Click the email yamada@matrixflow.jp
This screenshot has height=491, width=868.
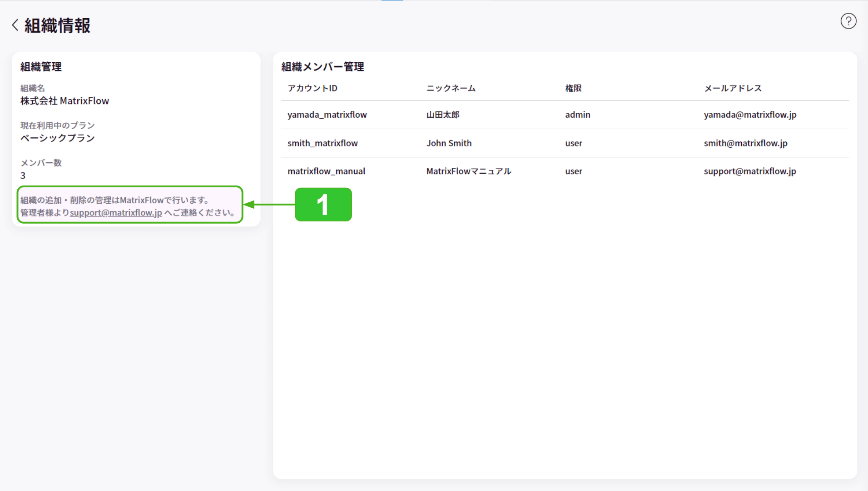(x=750, y=115)
